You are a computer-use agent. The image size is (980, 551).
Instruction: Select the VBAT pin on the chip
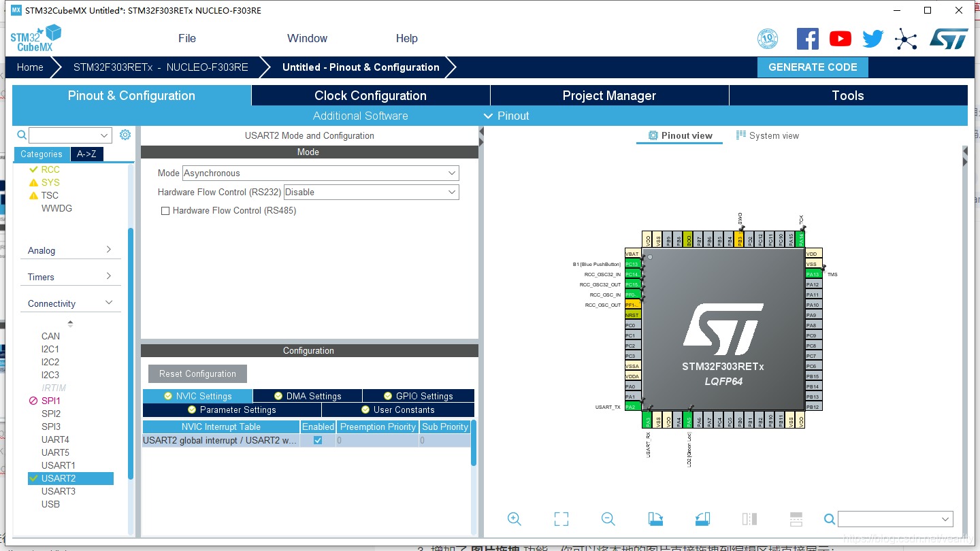click(633, 254)
